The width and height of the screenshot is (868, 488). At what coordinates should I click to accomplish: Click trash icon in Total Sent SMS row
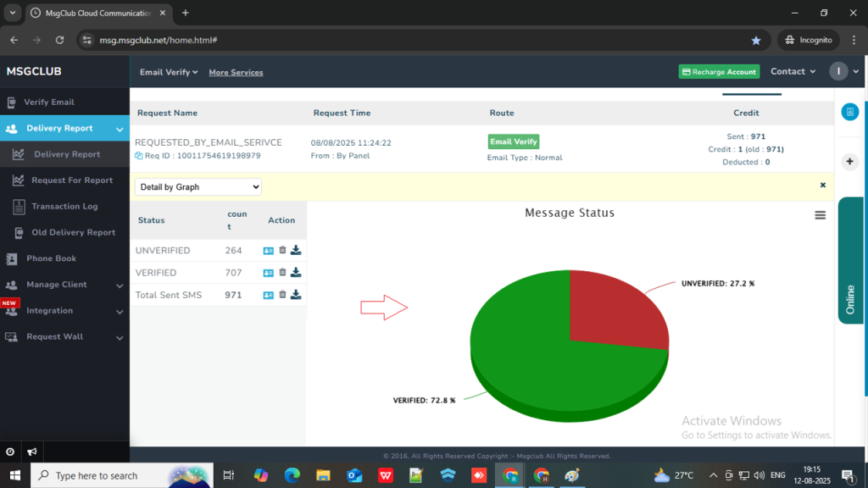point(282,294)
